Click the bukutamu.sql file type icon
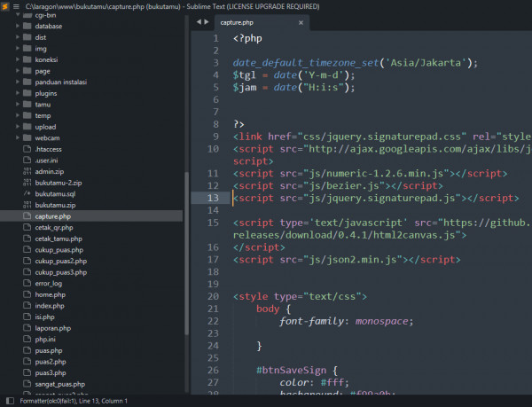This screenshot has width=532, height=407. coord(27,193)
